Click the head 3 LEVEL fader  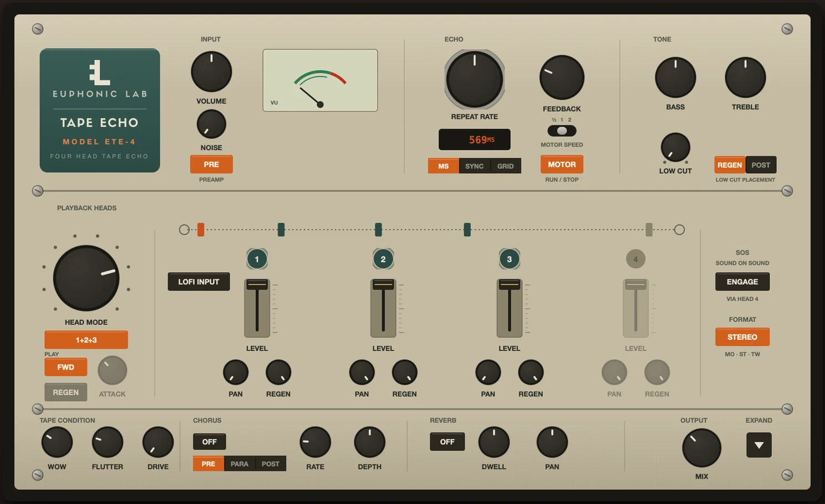(509, 308)
